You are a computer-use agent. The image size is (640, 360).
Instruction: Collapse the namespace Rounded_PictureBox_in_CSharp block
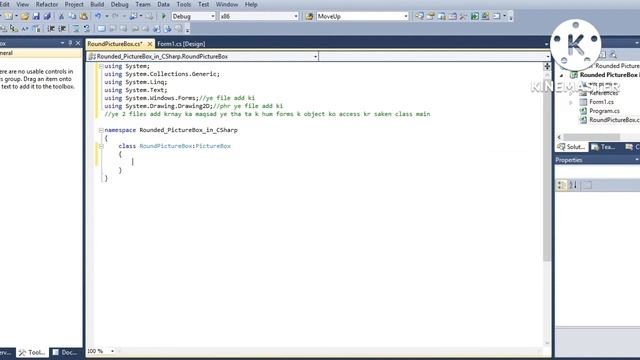(101, 130)
